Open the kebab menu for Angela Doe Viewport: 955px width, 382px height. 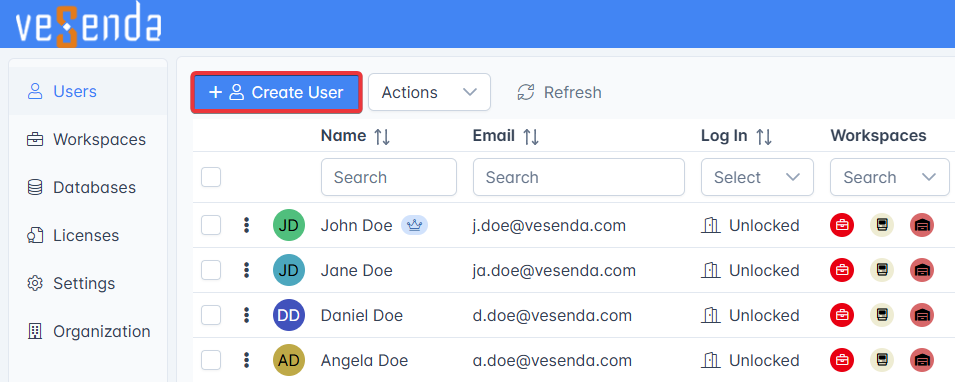point(246,360)
